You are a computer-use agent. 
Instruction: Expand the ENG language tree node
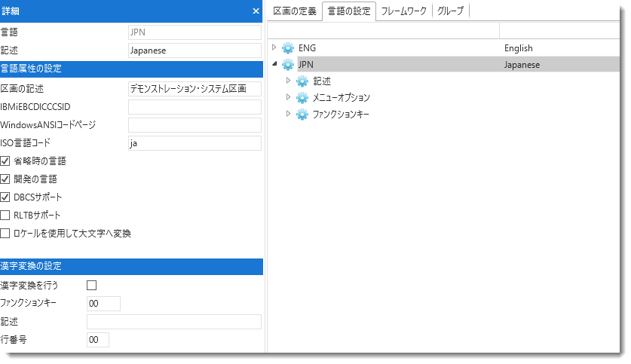[x=274, y=47]
